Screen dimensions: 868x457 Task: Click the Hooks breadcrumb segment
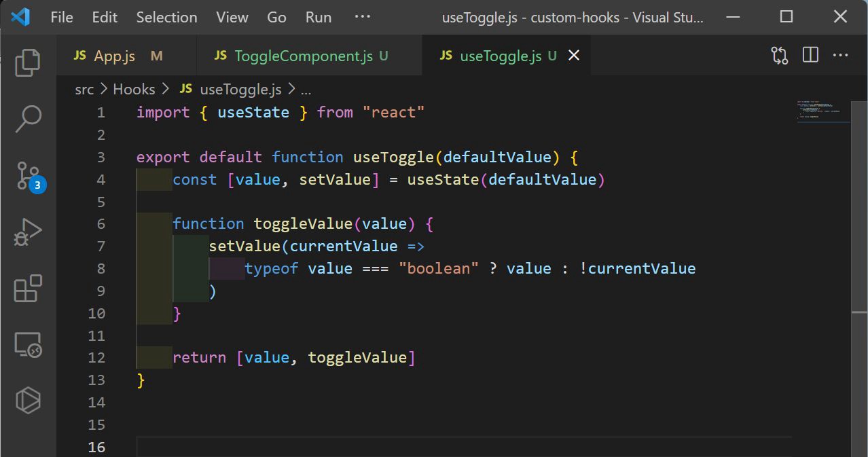[x=134, y=89]
